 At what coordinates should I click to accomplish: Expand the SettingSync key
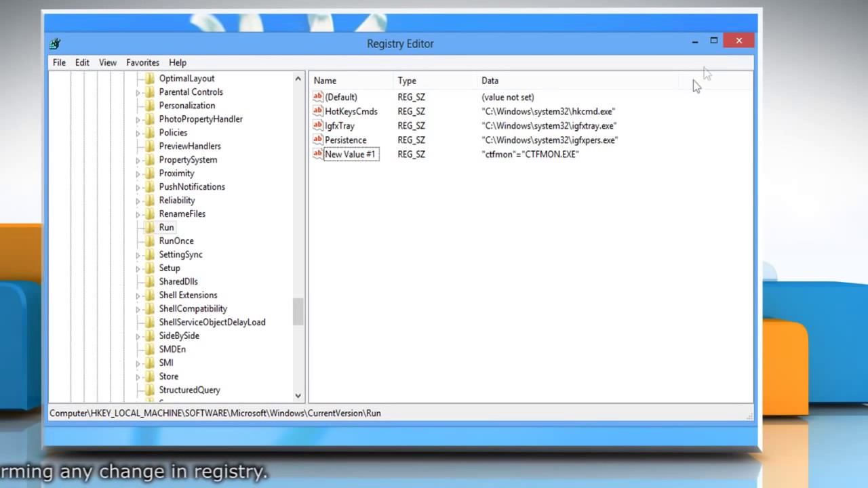138,255
